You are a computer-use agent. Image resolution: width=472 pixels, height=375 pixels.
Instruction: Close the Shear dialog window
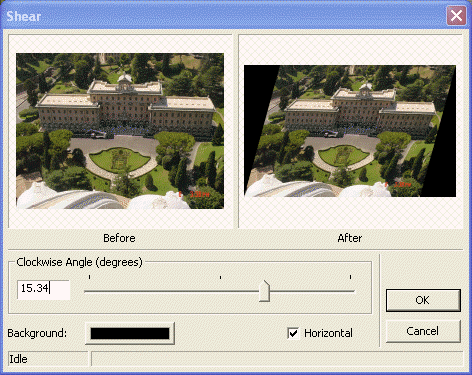[456, 16]
